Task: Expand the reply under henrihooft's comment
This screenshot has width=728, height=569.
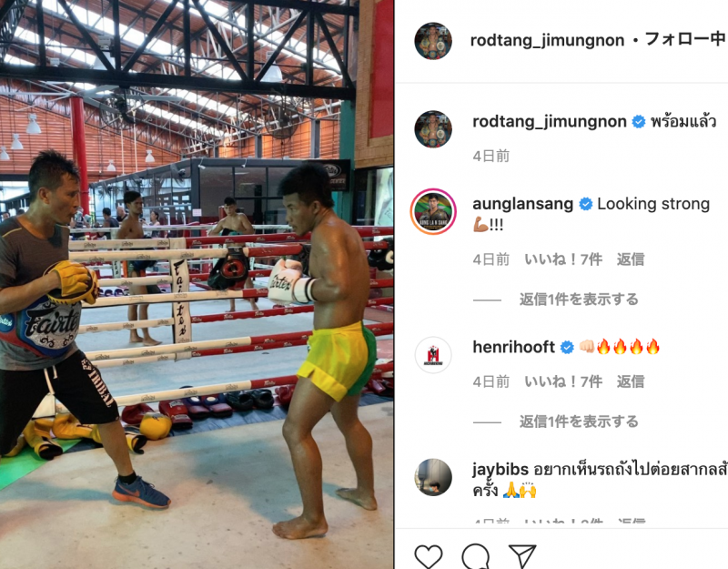Action: click(579, 422)
